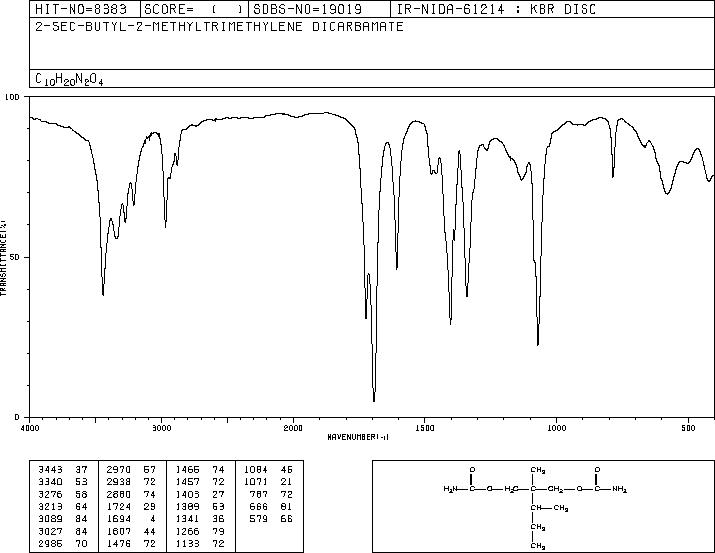
Task: Select the 1084 entry in peak table
Action: [x=256, y=469]
